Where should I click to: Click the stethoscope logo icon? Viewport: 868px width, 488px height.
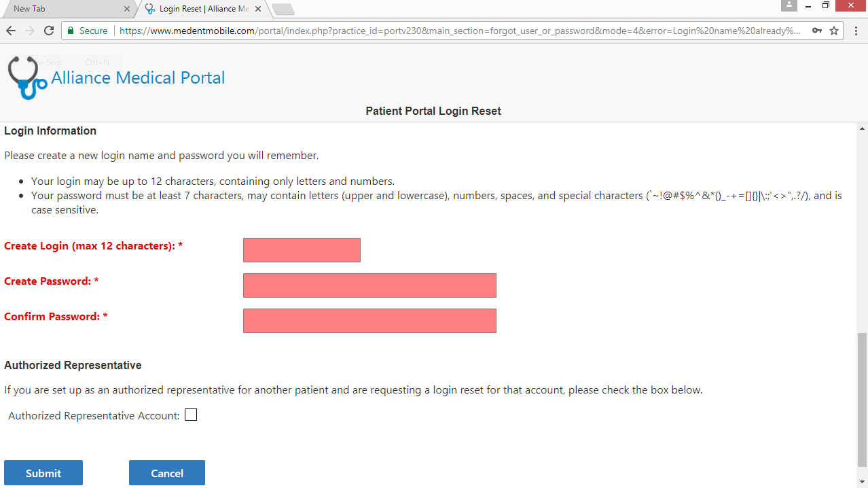click(x=26, y=77)
